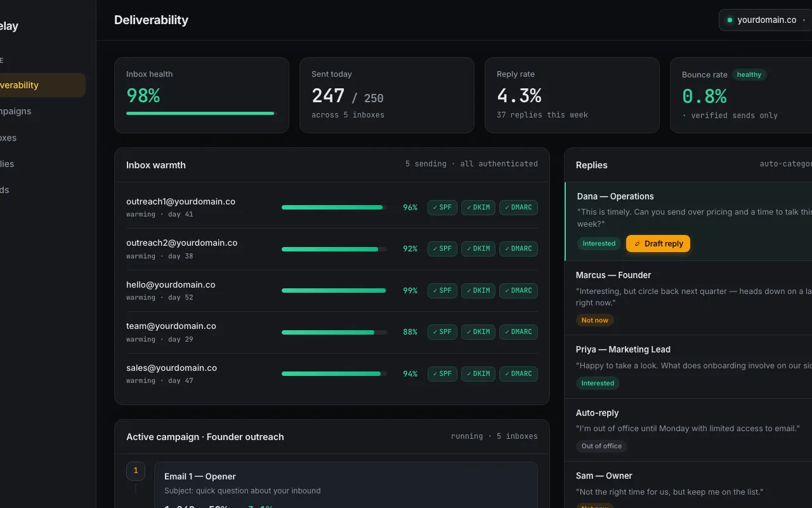Click the SPF badge for outreach1@yourdomain.co
This screenshot has height=508, width=812.
point(442,208)
